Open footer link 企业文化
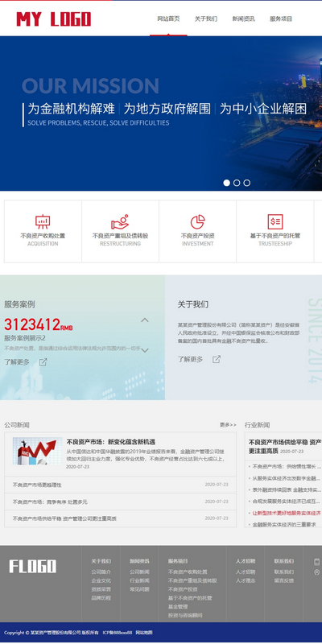 [101, 580]
